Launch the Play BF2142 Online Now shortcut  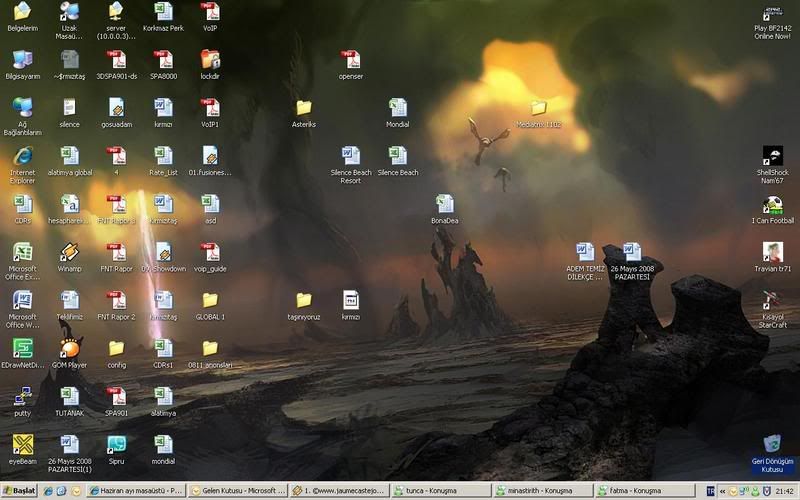pyautogui.click(x=772, y=14)
